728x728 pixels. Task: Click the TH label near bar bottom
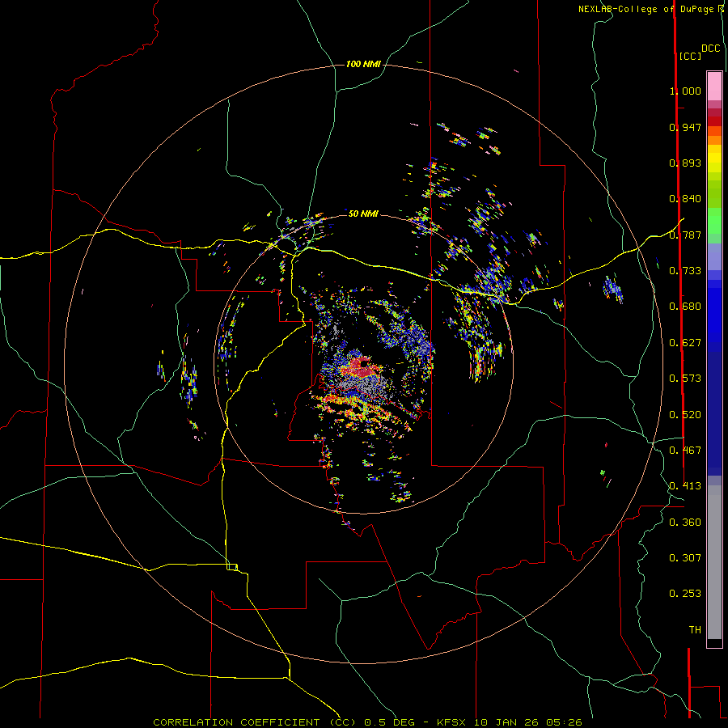(x=695, y=630)
